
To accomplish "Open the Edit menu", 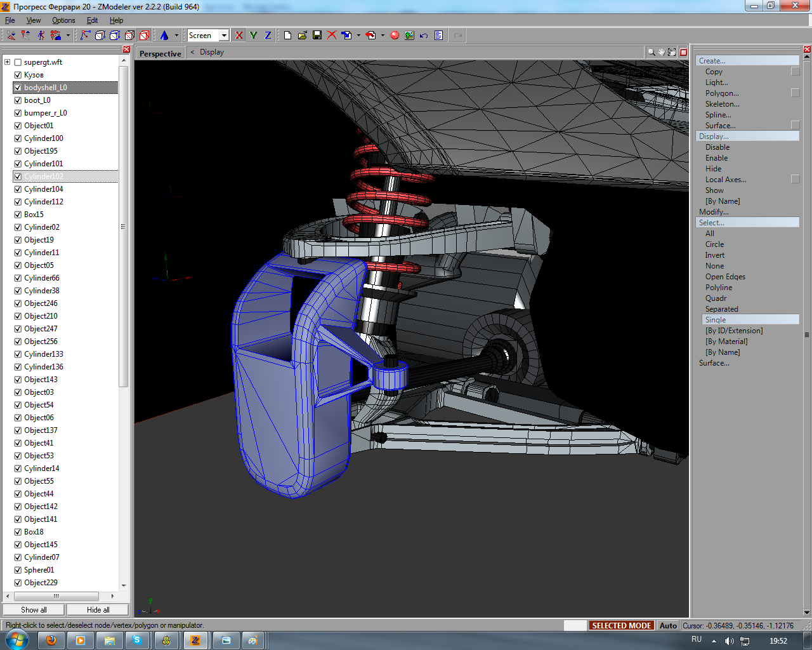I will (x=92, y=20).
